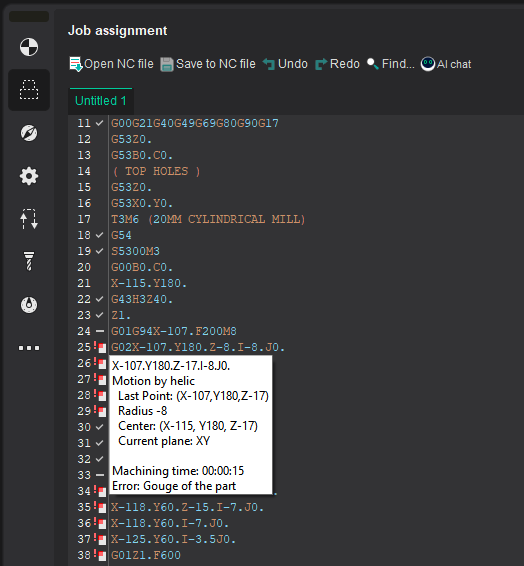This screenshot has height=566, width=524.
Task: Switch to the Untitled 1 tab
Action: point(101,101)
